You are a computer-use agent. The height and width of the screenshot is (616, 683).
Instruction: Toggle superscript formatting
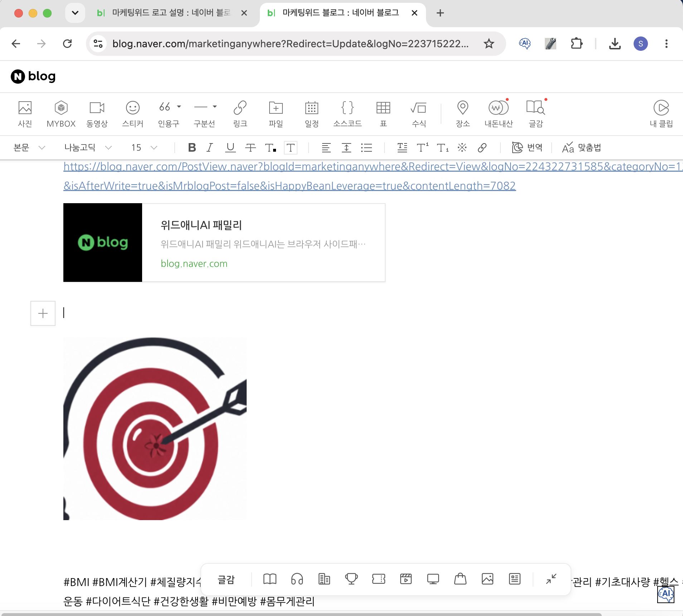pyautogui.click(x=423, y=147)
